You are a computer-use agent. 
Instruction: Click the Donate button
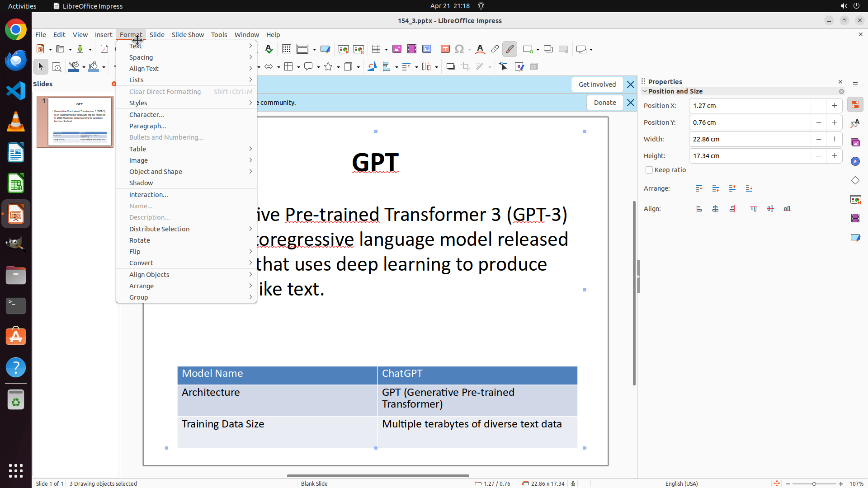[x=604, y=103]
